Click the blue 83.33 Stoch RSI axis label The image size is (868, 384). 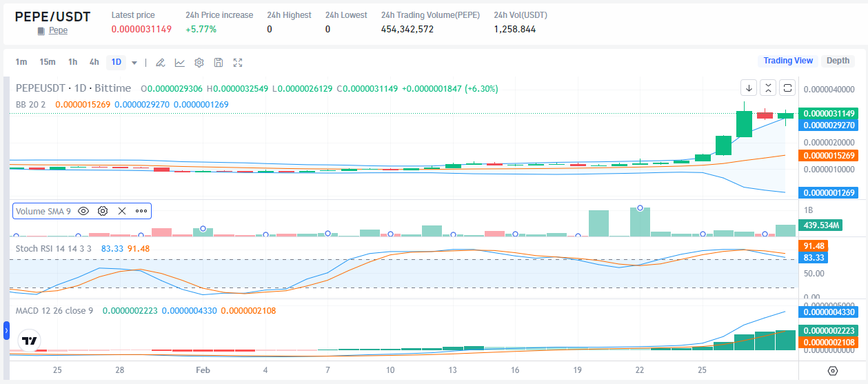(x=814, y=257)
